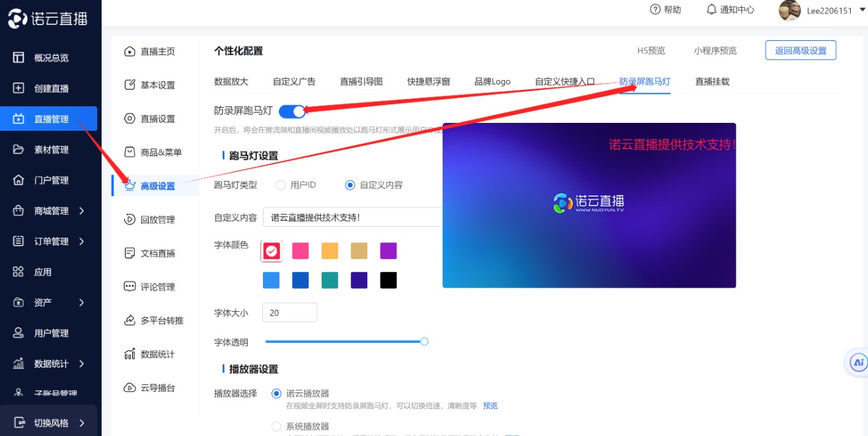This screenshot has height=436, width=868.
Task: Pick the orange font color swatch
Action: (330, 250)
